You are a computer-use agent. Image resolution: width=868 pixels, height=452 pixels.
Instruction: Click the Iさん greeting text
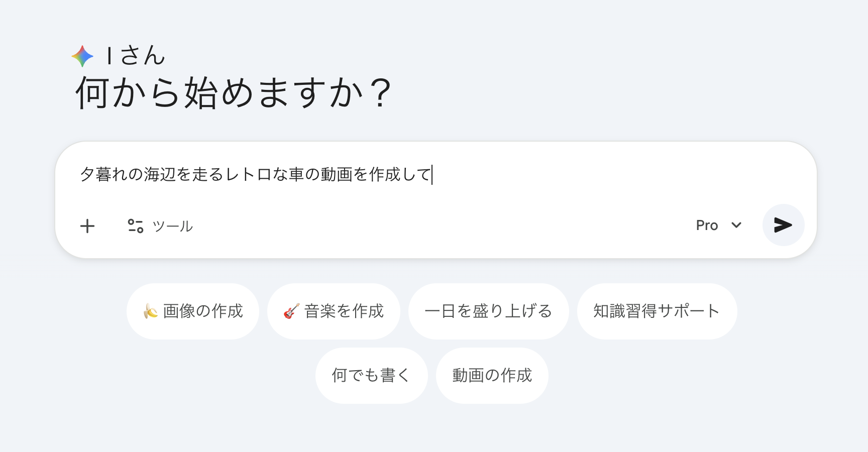click(x=135, y=56)
